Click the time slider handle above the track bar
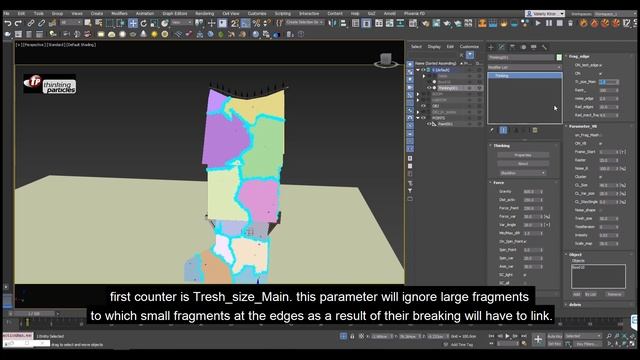The image size is (640, 360). (34, 313)
